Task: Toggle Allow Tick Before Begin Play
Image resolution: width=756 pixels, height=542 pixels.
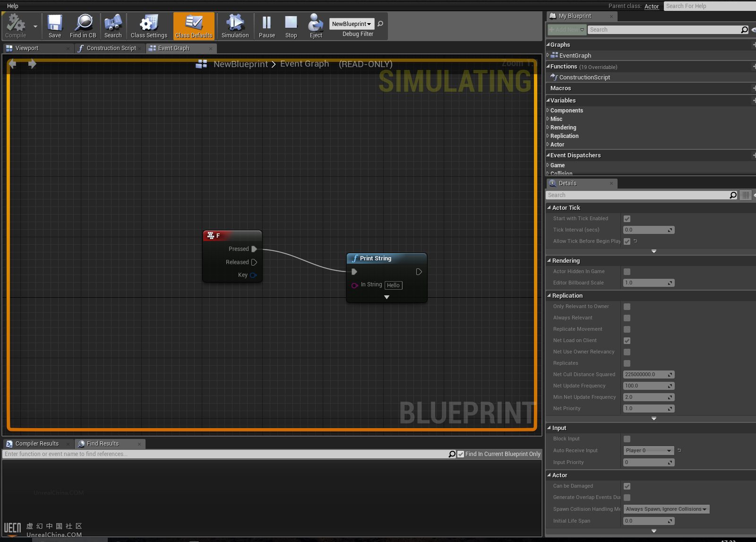Action: click(627, 241)
